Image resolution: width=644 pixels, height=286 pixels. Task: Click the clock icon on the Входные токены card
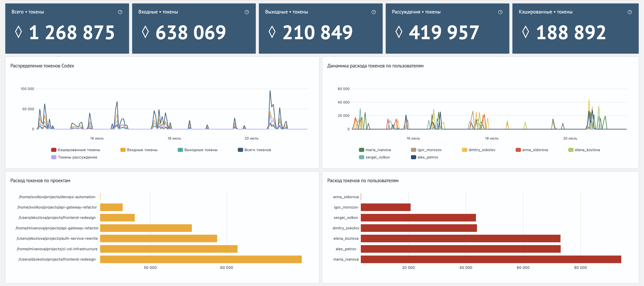pyautogui.click(x=247, y=12)
